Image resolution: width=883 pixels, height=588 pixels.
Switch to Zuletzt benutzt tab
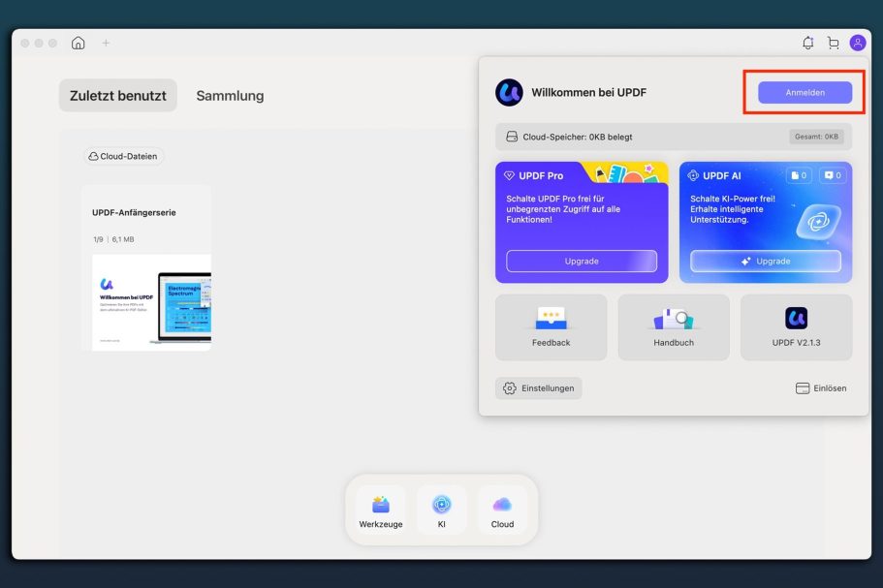(x=117, y=96)
